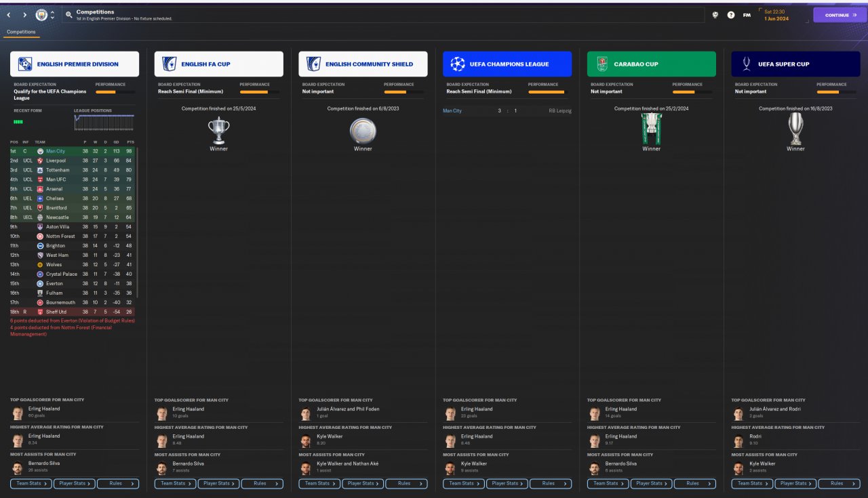The width and height of the screenshot is (868, 498).
Task: Open the Sheff Utd row in league table
Action: [72, 312]
